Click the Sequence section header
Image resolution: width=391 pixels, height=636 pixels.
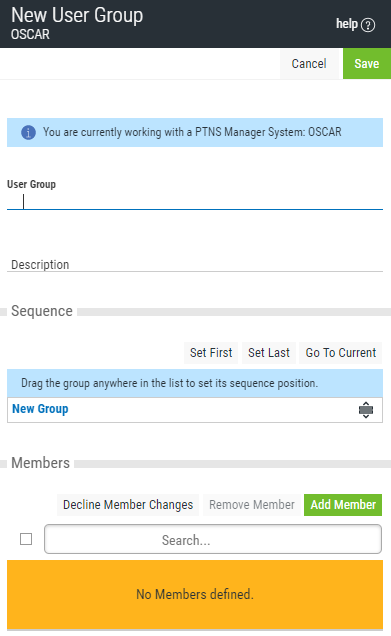[42, 311]
